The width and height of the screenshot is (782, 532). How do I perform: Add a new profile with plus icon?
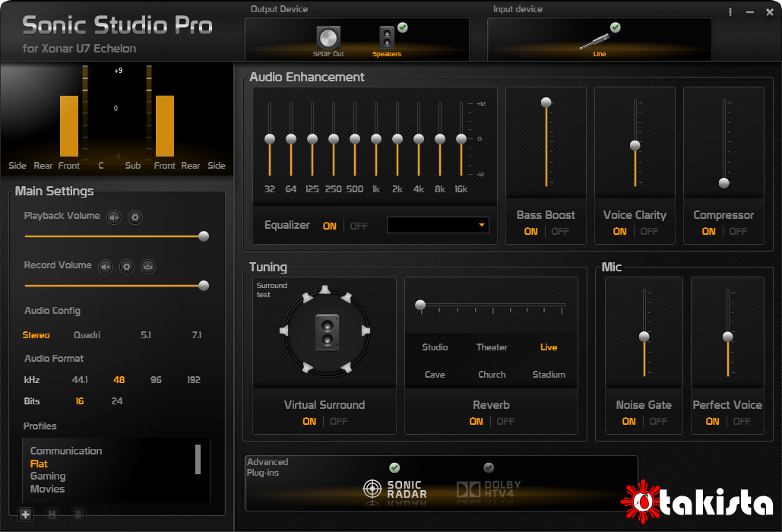(25, 515)
